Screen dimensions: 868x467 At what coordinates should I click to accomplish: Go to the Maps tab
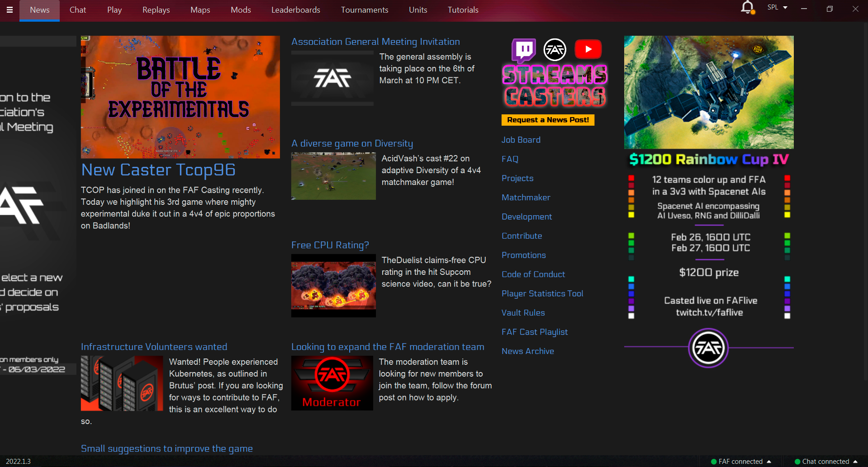[200, 10]
